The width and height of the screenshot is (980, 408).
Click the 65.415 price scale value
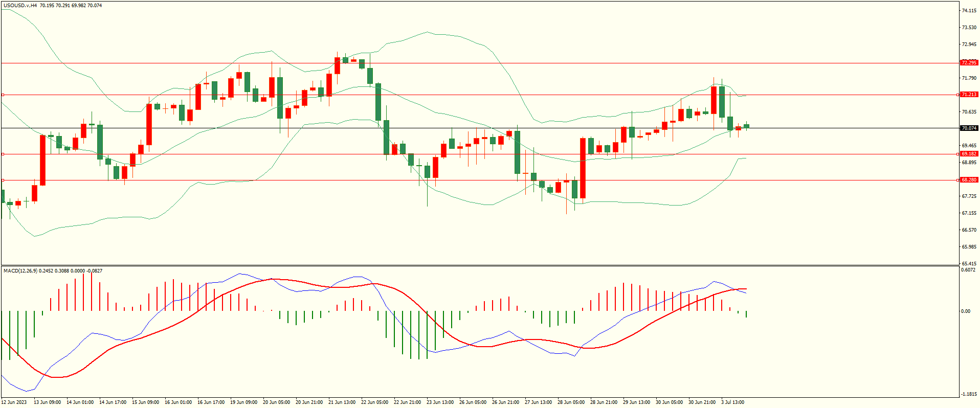click(969, 264)
